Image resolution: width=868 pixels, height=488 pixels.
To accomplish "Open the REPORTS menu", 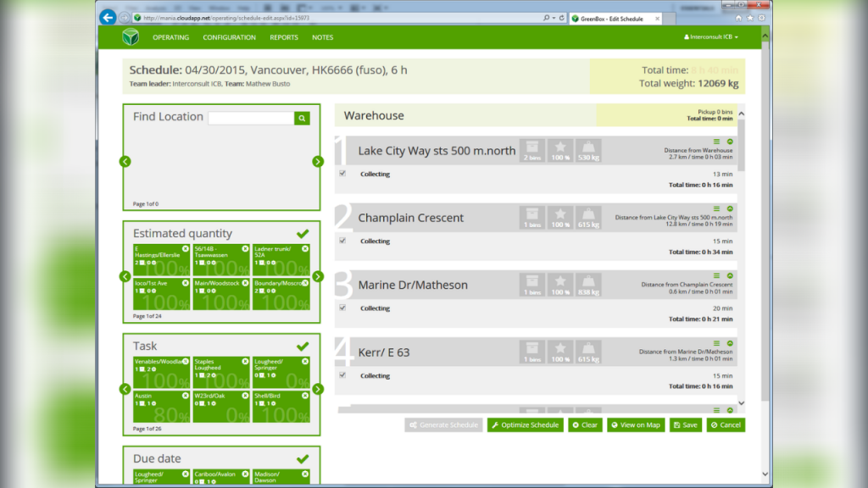I will tap(284, 37).
